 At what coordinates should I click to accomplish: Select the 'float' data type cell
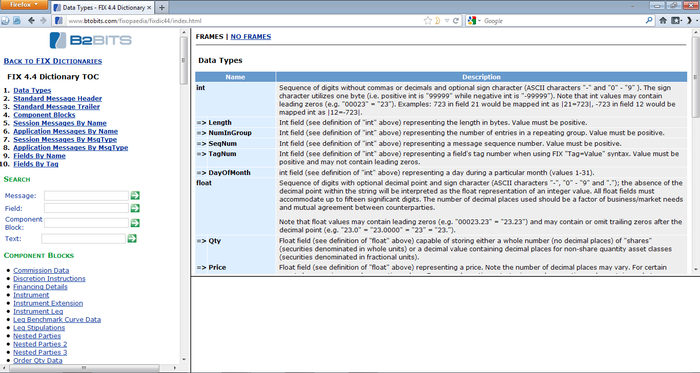[235, 207]
